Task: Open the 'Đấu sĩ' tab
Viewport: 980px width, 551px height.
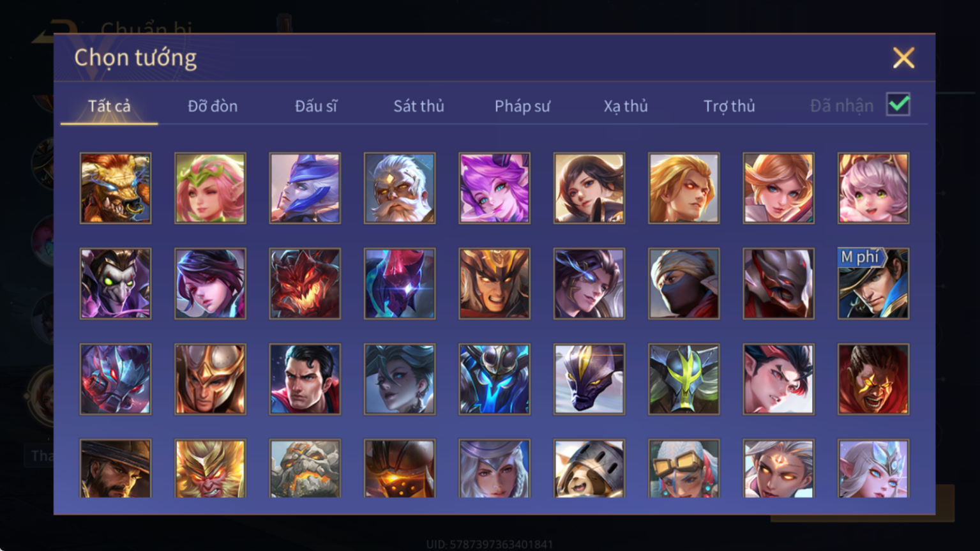Action: pyautogui.click(x=316, y=106)
